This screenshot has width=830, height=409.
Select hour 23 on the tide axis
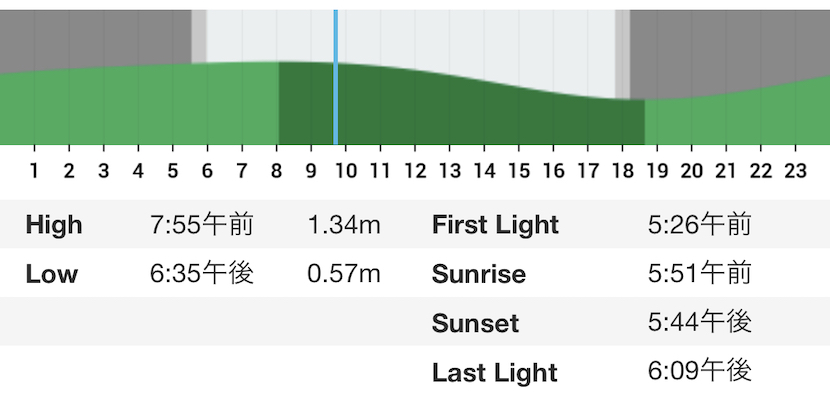tap(796, 171)
